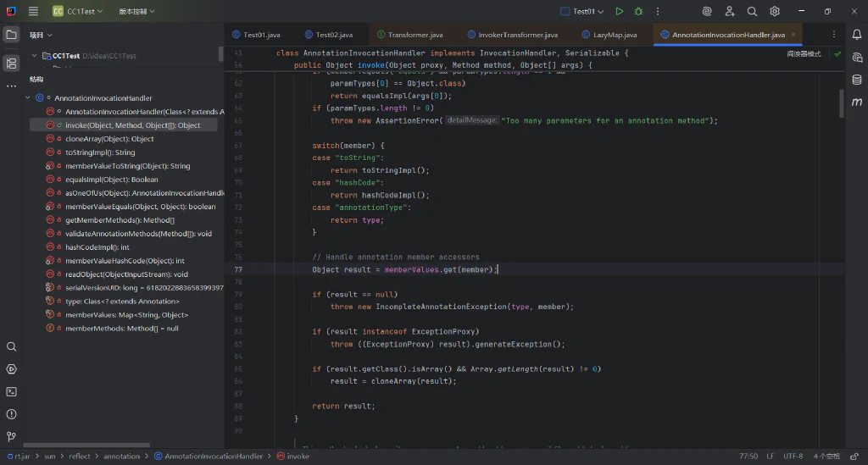Screen dimensions: 868x465
Task: Select memberMethods field in structure
Action: [x=122, y=329]
